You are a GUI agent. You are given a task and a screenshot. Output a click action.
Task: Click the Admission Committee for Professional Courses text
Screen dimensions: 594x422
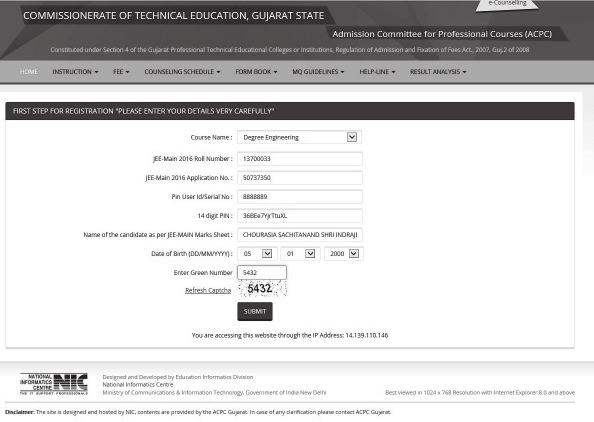click(442, 34)
